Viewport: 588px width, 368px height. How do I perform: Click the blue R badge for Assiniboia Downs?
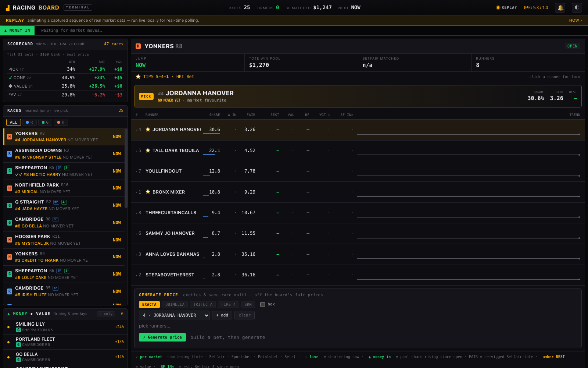(x=10, y=154)
